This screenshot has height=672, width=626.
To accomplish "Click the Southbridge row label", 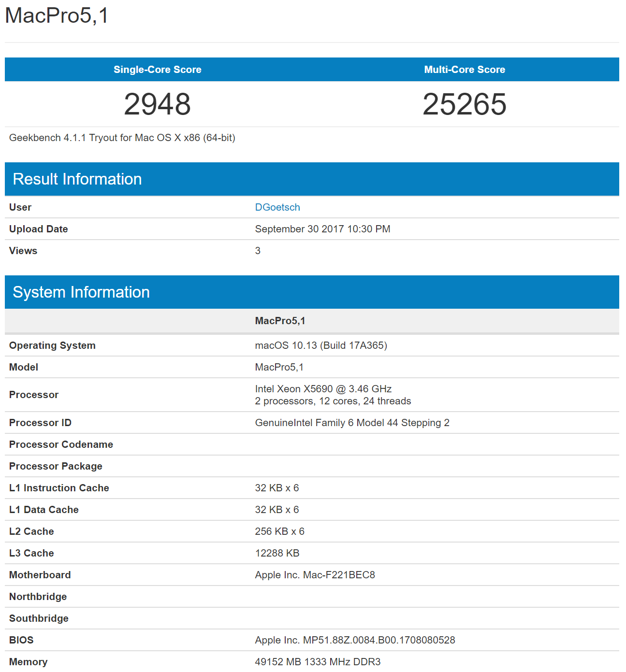I will [x=39, y=618].
